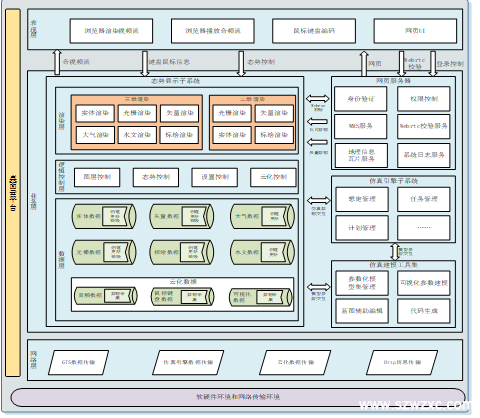Click the 音视频流 arrow label
The height and width of the screenshot is (418, 480).
pyautogui.click(x=76, y=62)
